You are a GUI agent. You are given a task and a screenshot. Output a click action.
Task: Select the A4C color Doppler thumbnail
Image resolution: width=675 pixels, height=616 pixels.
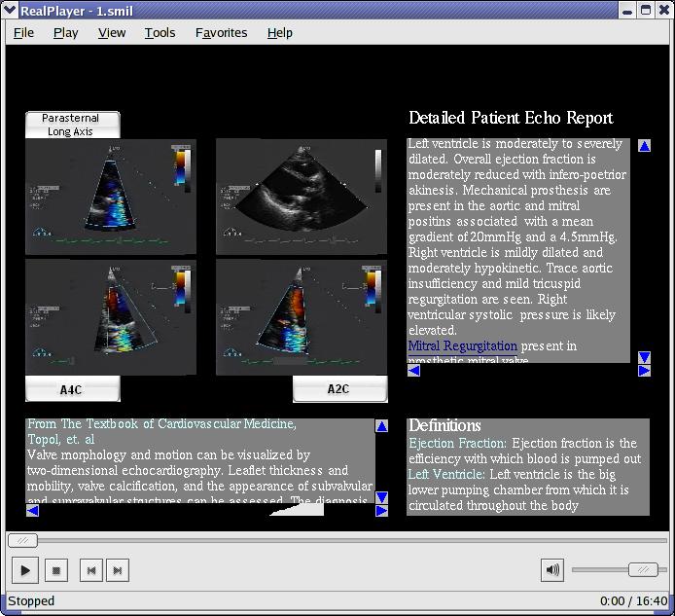coord(111,317)
